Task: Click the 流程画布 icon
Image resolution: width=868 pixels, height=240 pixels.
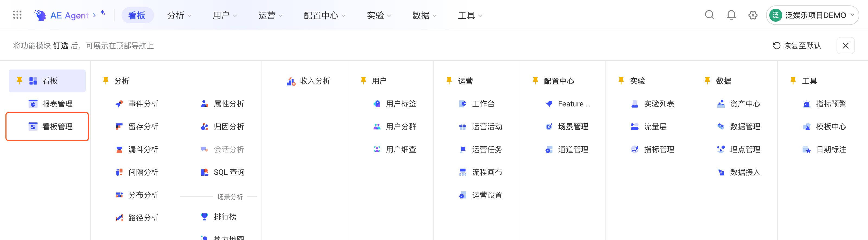Action: [463, 172]
